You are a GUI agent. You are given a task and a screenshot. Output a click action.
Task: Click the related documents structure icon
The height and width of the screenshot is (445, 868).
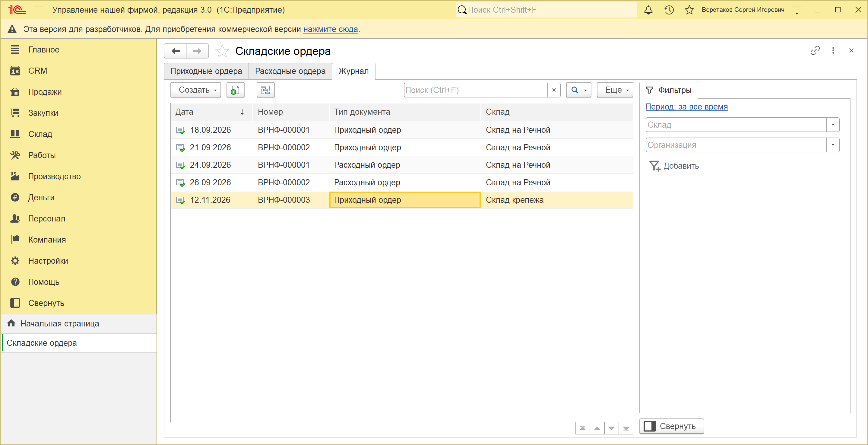(x=265, y=90)
